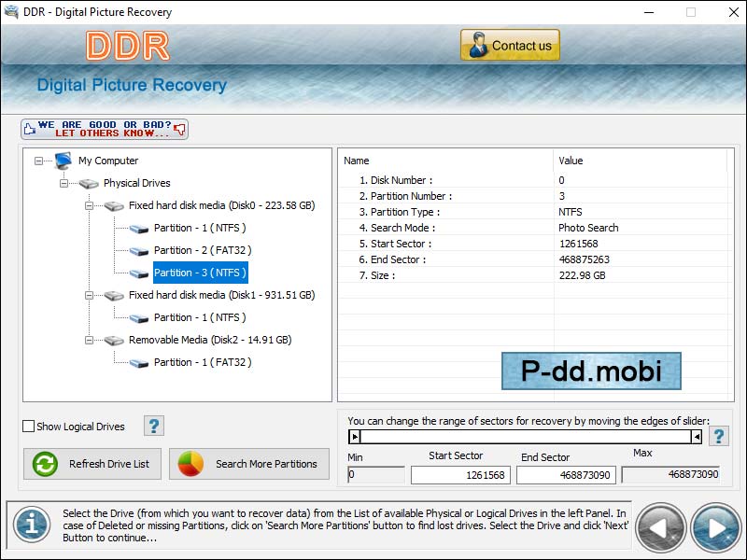The width and height of the screenshot is (747, 560).
Task: Collapse the Removable Media Disk2 node
Action: tap(89, 340)
